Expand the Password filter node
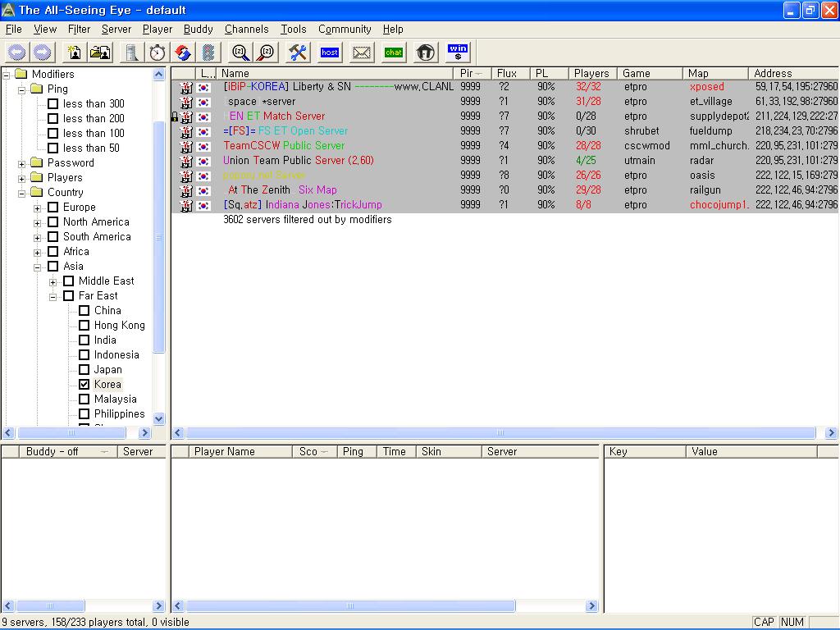The width and height of the screenshot is (840, 630). pos(22,163)
